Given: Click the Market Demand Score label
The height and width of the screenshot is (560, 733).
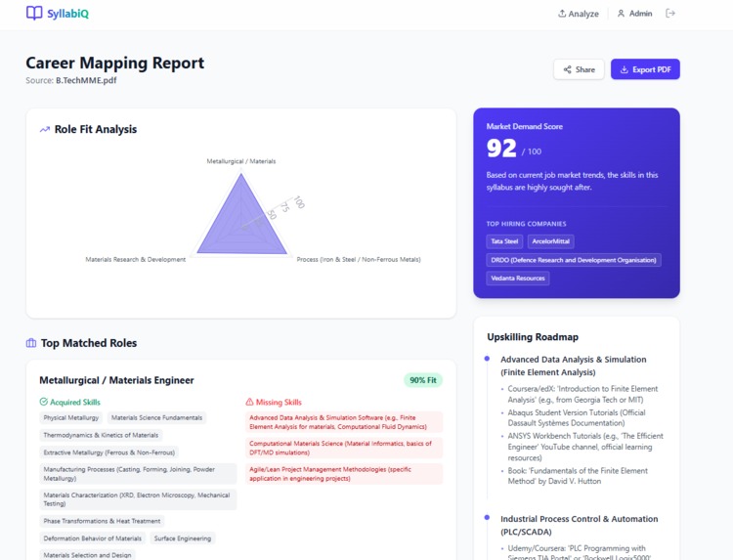Looking at the screenshot, I should (524, 126).
